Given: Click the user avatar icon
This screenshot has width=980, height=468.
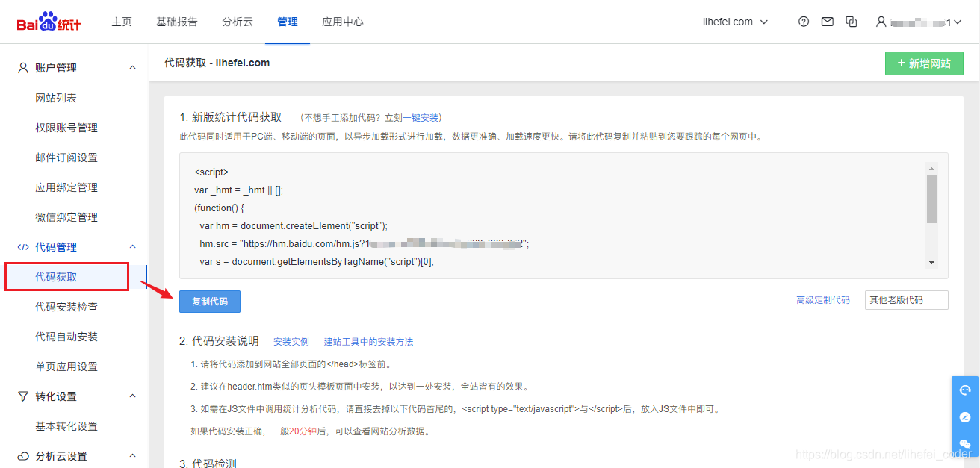Looking at the screenshot, I should click(x=881, y=22).
